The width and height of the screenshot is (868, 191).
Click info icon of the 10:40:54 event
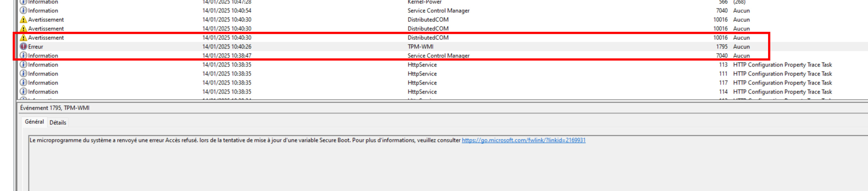23,10
